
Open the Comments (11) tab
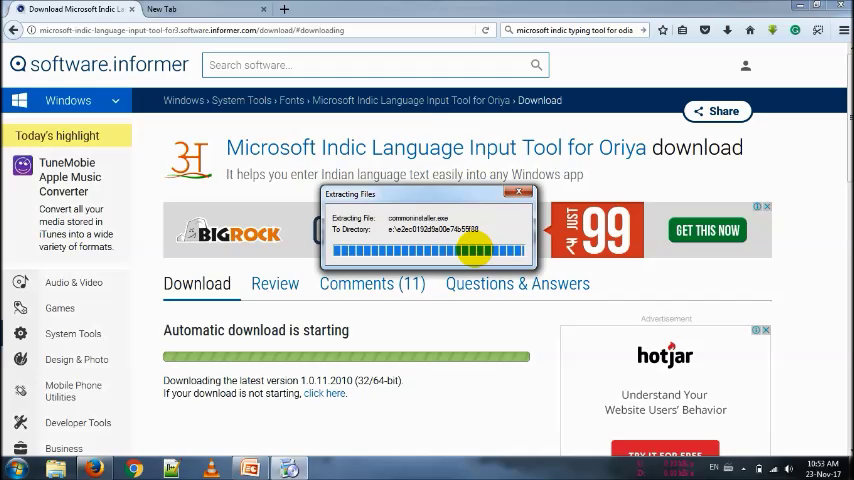373,284
